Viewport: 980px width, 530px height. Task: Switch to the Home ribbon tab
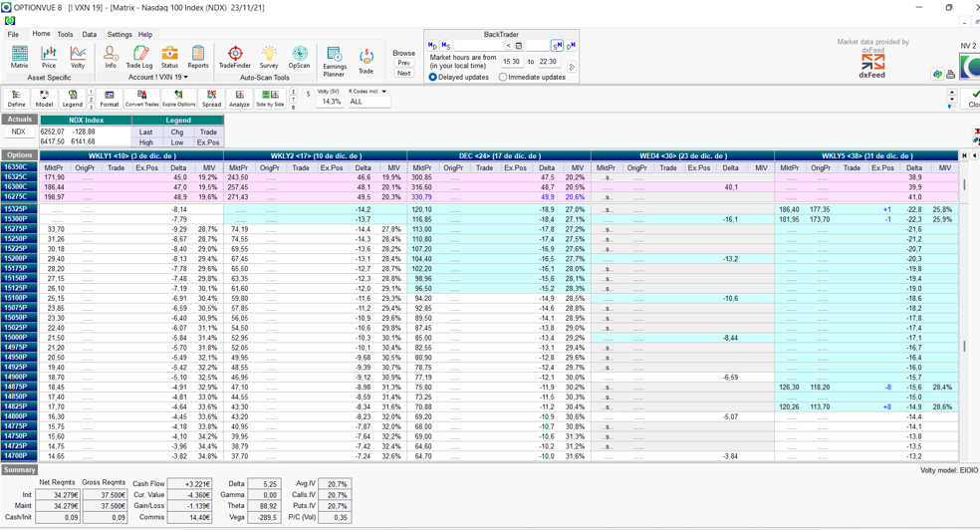tap(41, 34)
